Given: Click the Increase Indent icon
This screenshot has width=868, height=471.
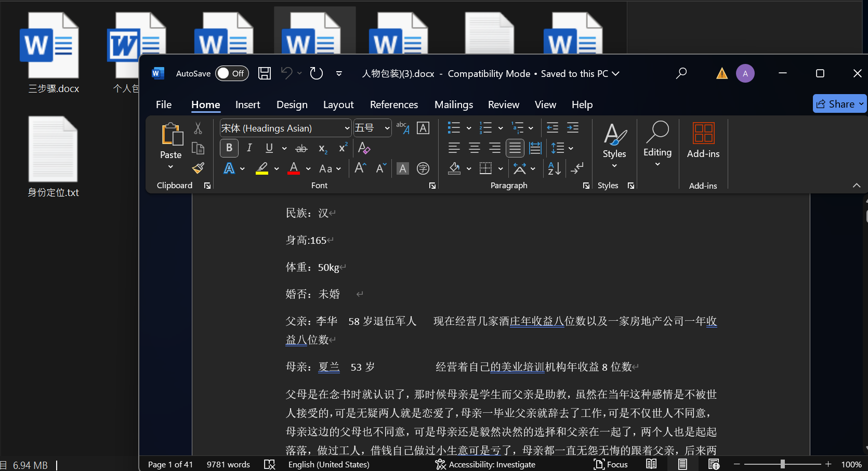Looking at the screenshot, I should click(x=573, y=128).
